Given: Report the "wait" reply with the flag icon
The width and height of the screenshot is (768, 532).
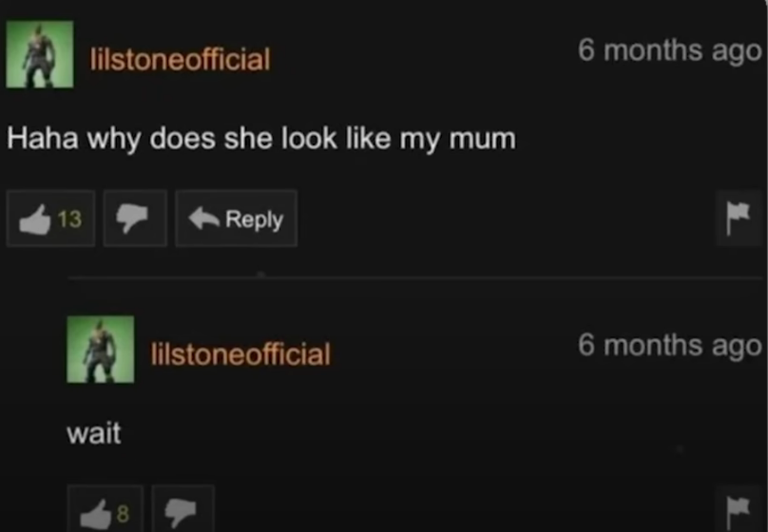Looking at the screenshot, I should 739,509.
